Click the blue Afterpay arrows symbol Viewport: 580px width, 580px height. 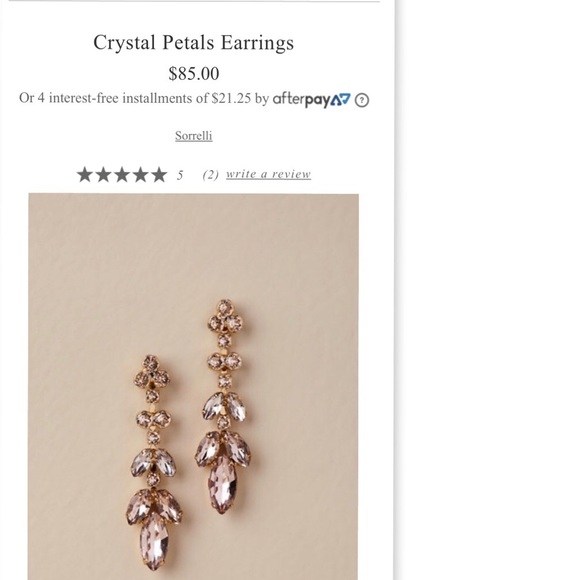[x=340, y=100]
